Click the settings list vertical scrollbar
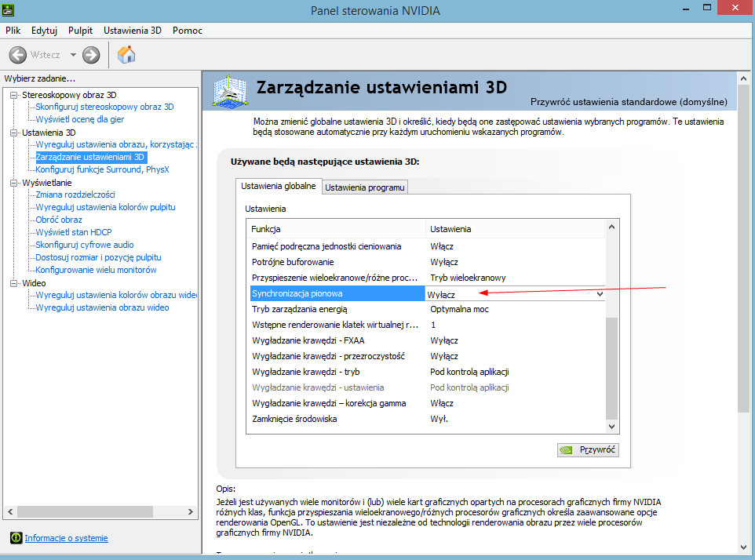This screenshot has width=755, height=560. pyautogui.click(x=611, y=361)
